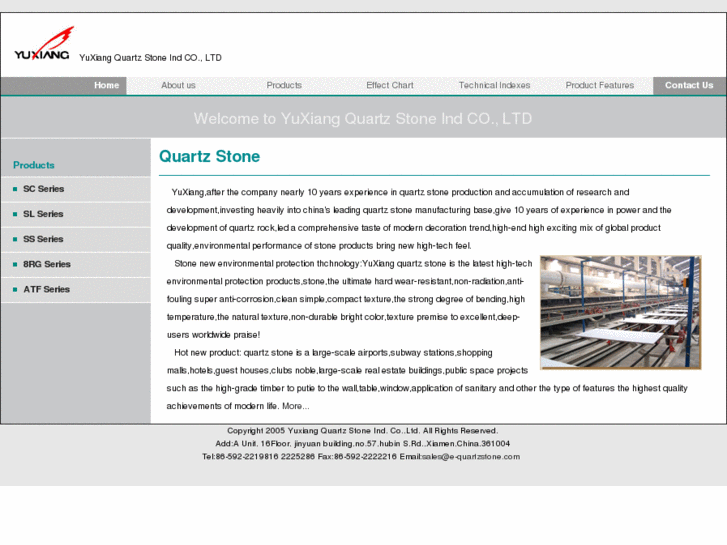View the Technical Indexes page

click(494, 85)
